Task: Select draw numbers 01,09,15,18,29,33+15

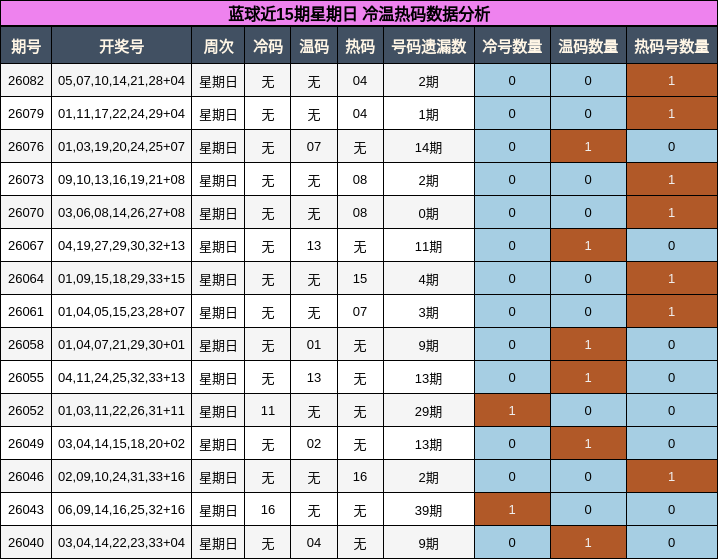Action: pyautogui.click(x=121, y=278)
